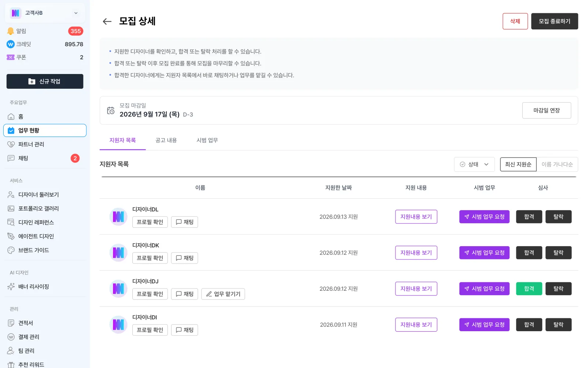Screen dimensions: 588x368
Task: Switch to the 시범 업무 tab
Action: click(x=207, y=140)
